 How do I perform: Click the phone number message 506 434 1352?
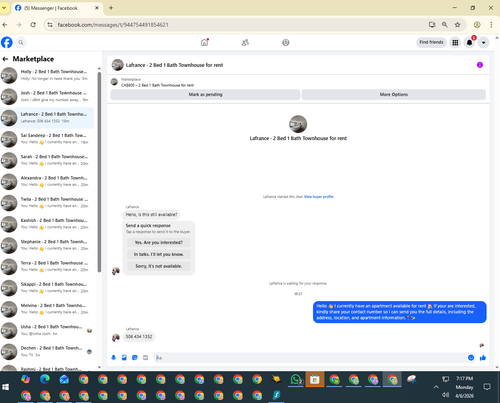tap(139, 337)
